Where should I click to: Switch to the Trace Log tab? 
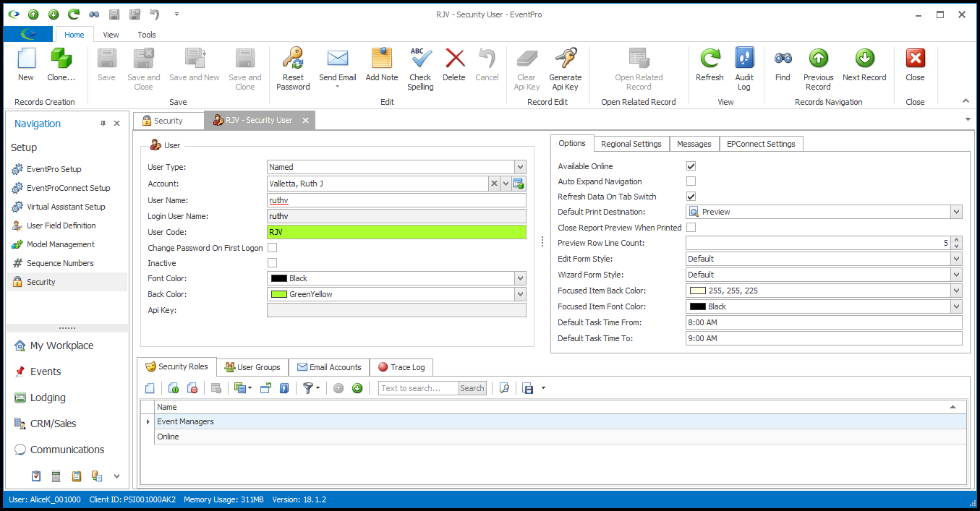coord(401,367)
